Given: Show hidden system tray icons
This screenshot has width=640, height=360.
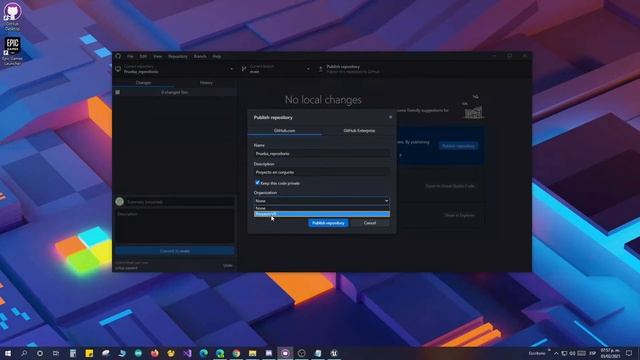Looking at the screenshot, I should pos(556,353).
